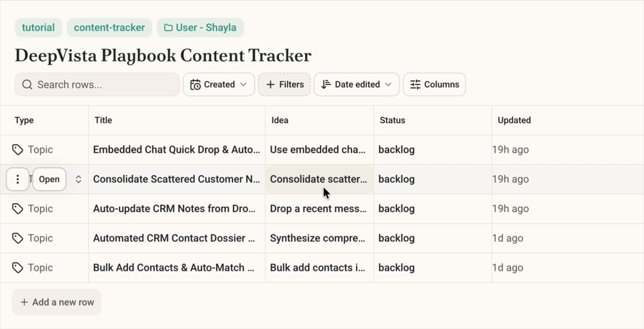Click '1d ago' in Bulk Add Contacts row
Image resolution: width=644 pixels, height=329 pixels.
(508, 268)
